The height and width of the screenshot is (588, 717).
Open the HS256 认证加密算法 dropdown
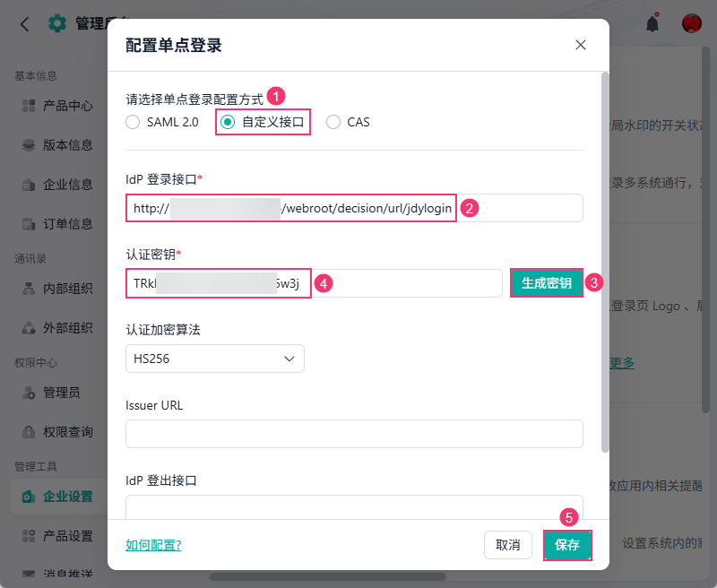(215, 359)
